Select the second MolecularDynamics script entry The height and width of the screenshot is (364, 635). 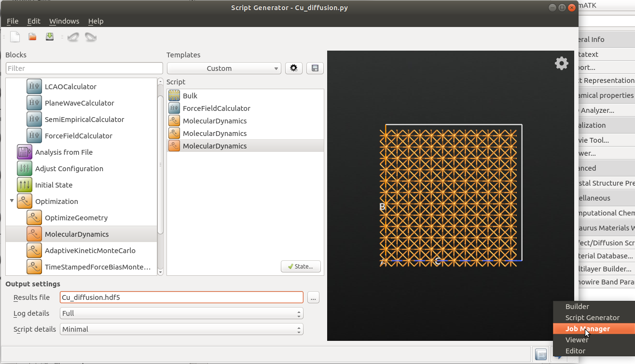point(245,134)
